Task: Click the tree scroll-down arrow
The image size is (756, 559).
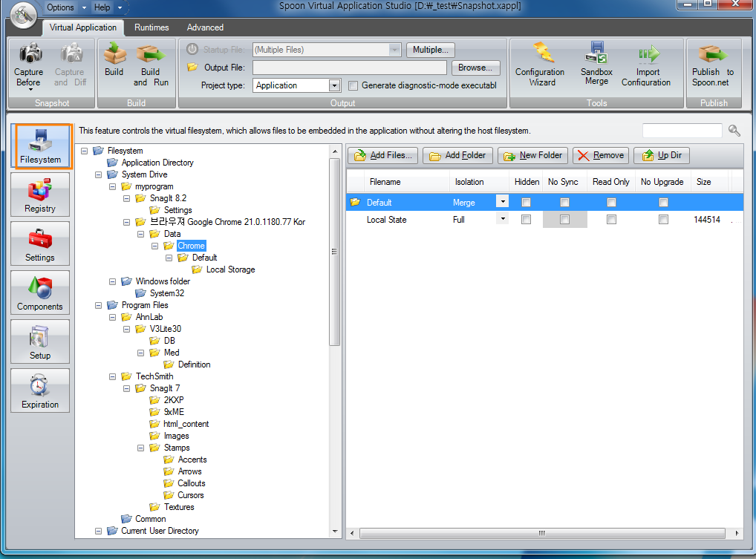Action: tap(335, 532)
